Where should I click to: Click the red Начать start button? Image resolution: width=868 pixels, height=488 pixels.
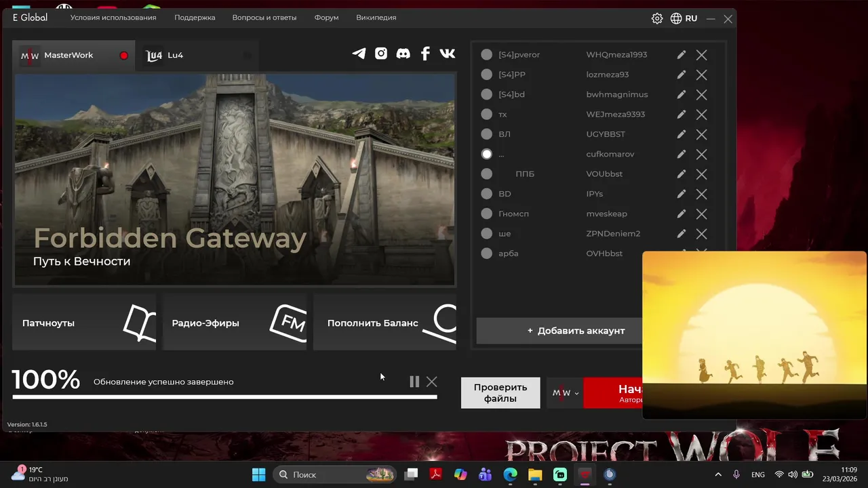[613, 393]
